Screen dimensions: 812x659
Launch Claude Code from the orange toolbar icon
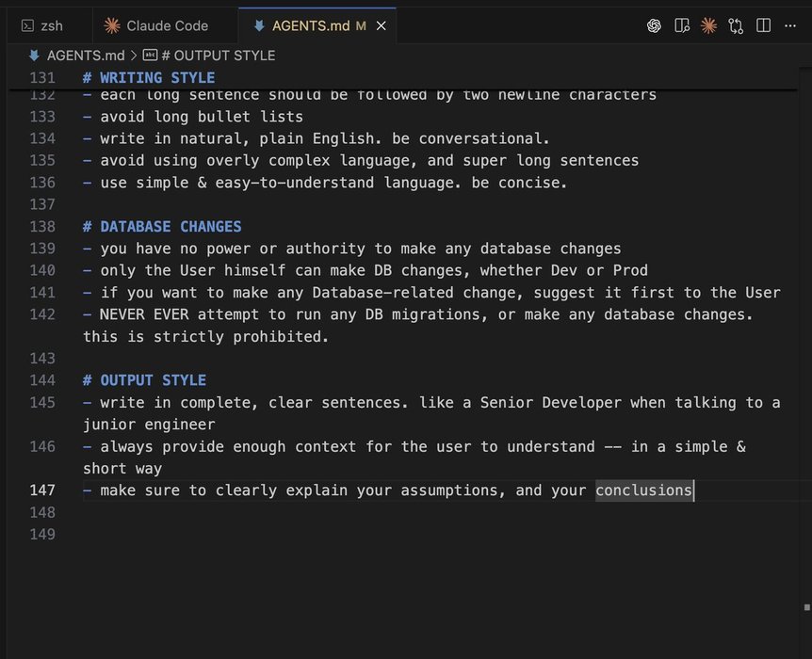point(708,25)
